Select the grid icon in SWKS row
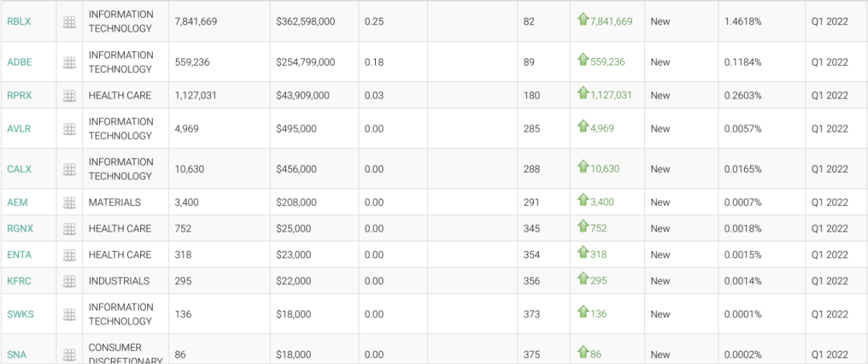 (69, 315)
